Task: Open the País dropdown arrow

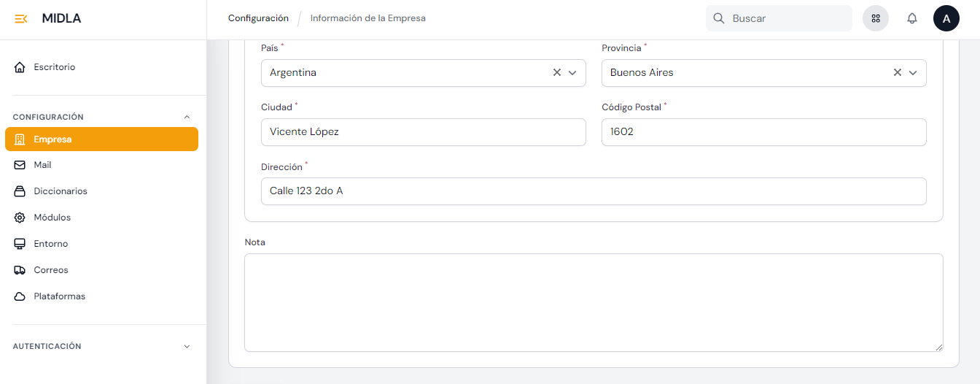Action: 572,72
